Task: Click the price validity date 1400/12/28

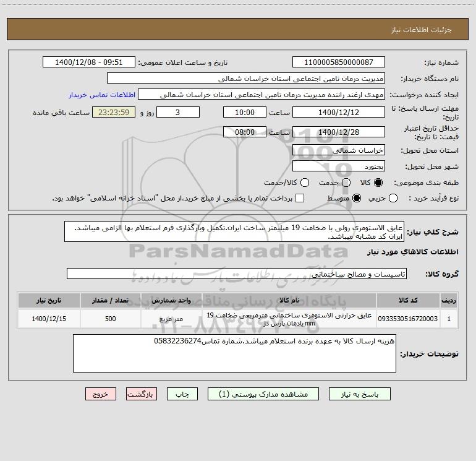Action: point(339,132)
